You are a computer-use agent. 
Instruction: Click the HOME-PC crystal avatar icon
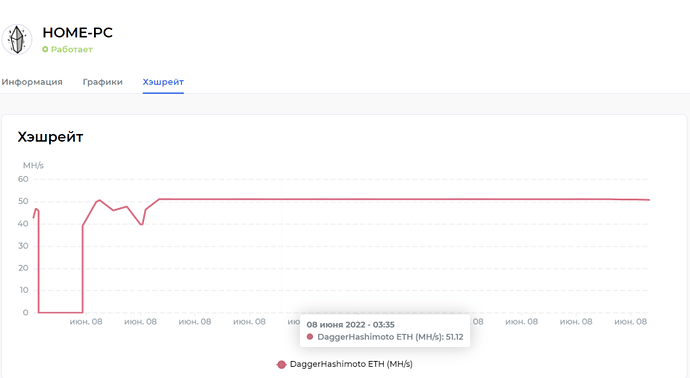point(17,40)
